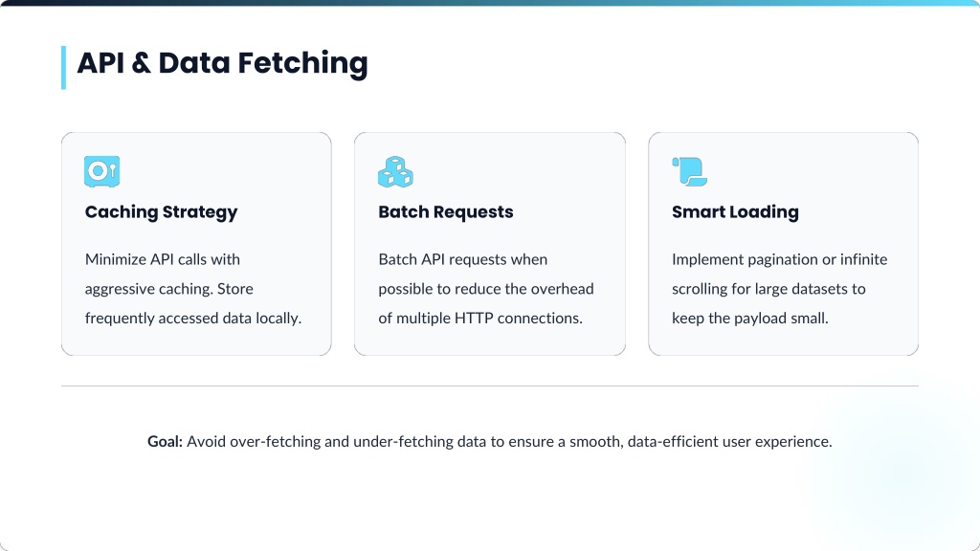980x551 pixels.
Task: Select the 'Caching Strategy' card heading
Action: [x=161, y=212]
